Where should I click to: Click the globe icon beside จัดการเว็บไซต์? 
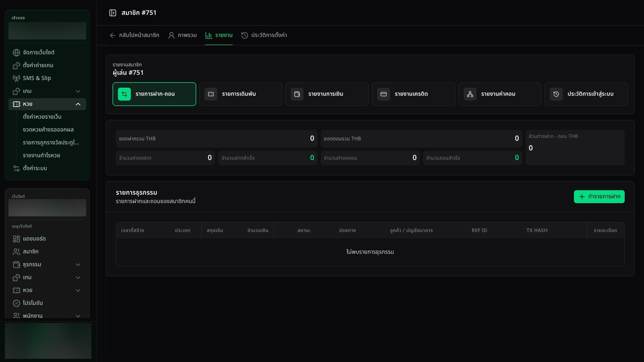pyautogui.click(x=17, y=53)
